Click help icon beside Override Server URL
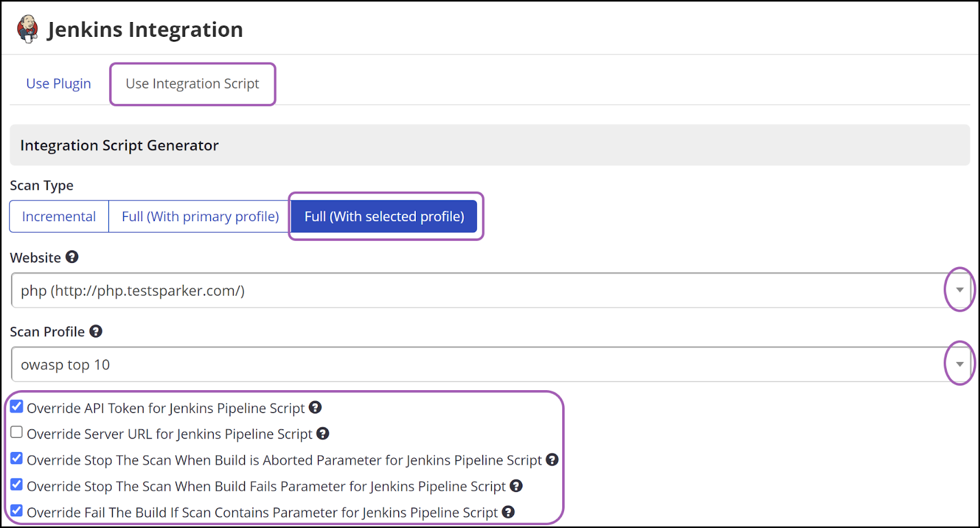The height and width of the screenshot is (528, 980). 324,433
